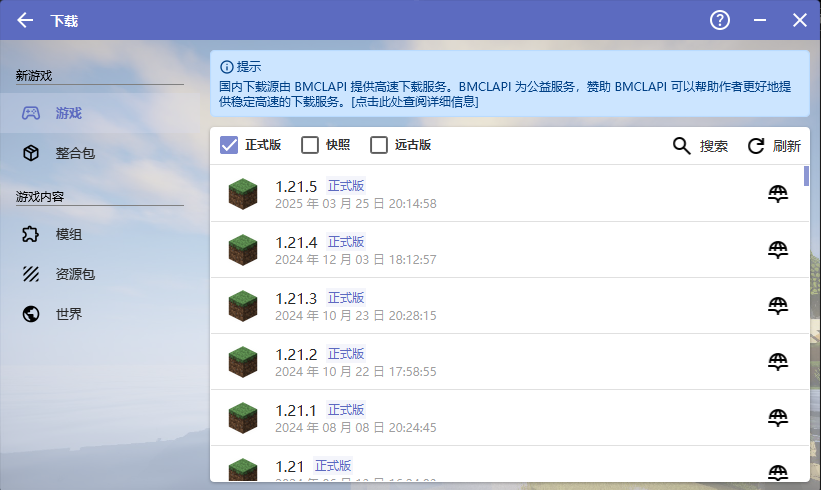
Task: Open wiki globe icon for 1.21.5
Action: [x=778, y=194]
